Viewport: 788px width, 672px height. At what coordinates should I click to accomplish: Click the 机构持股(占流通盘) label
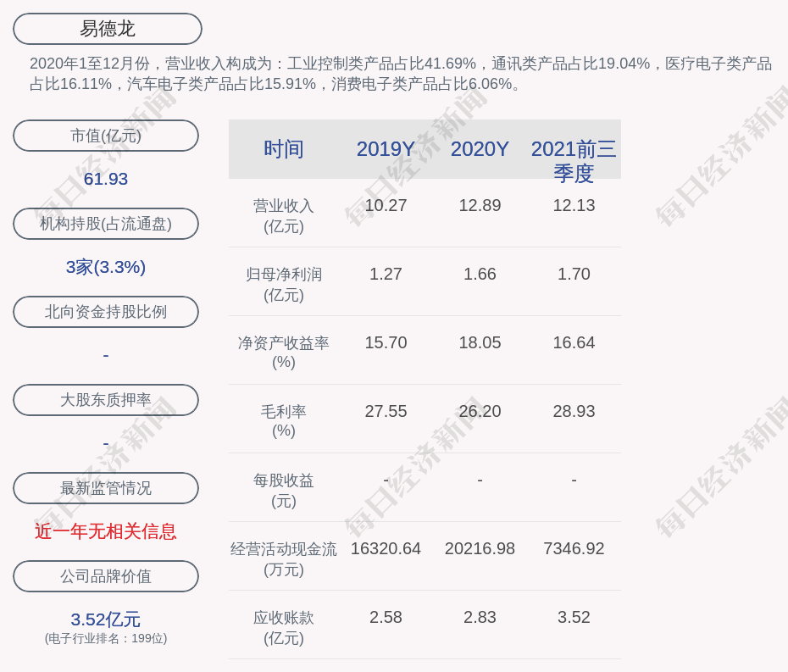106,224
